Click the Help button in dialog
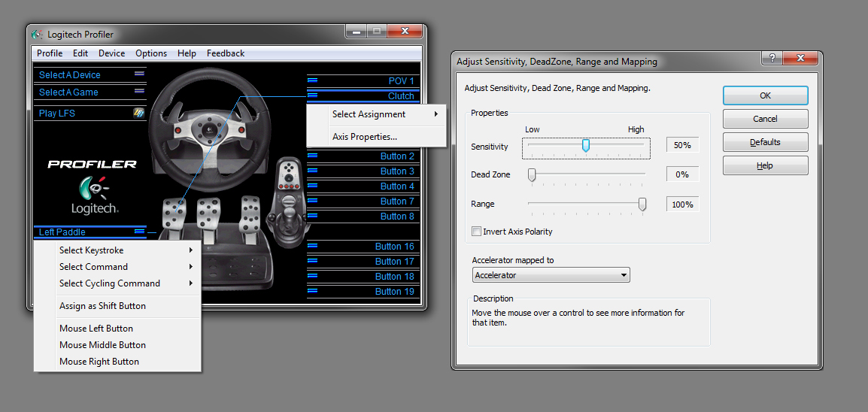The width and height of the screenshot is (868, 412). 765,165
